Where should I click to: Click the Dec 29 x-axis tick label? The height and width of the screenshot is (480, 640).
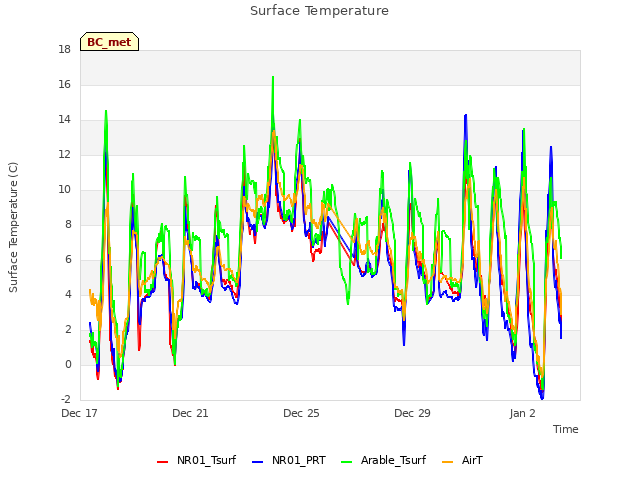point(412,413)
